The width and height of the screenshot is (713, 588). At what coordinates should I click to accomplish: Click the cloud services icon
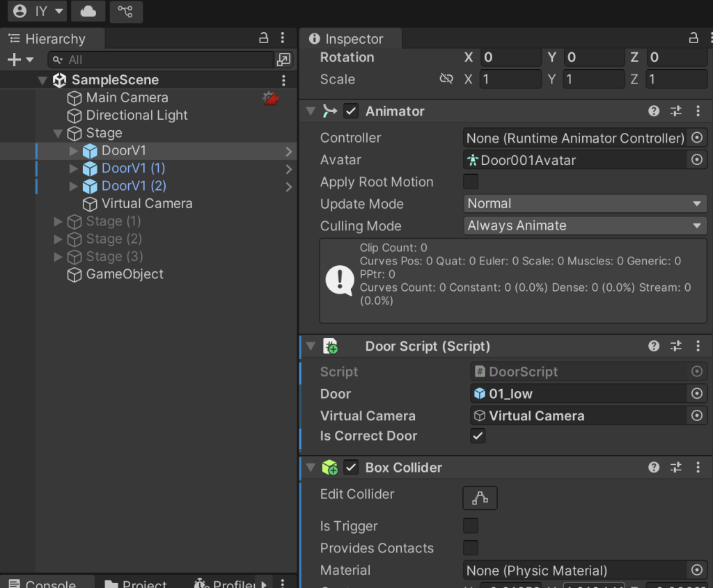pos(88,11)
